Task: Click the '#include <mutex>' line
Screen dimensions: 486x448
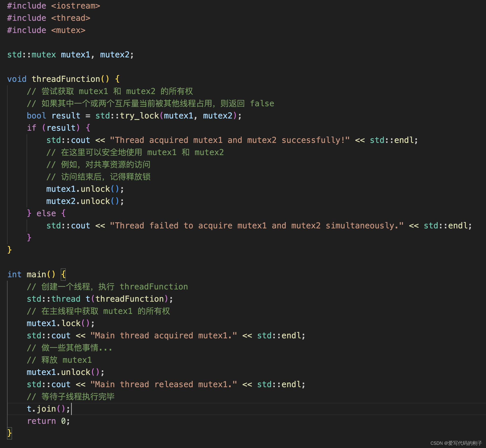Action: point(46,30)
